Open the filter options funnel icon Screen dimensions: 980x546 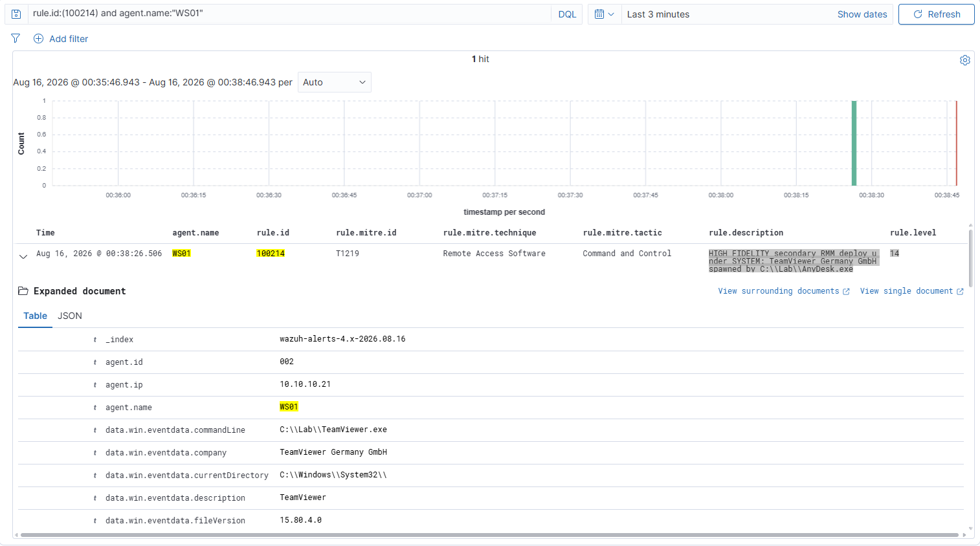tap(16, 39)
